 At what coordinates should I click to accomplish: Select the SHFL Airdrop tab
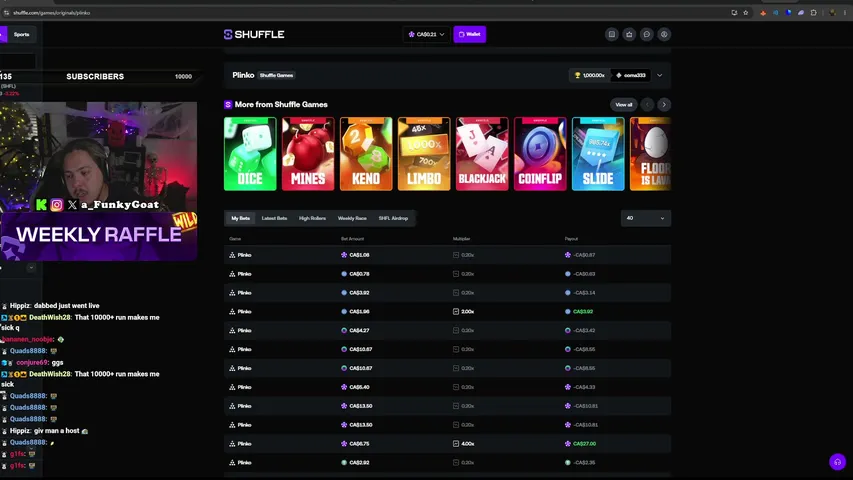(393, 218)
